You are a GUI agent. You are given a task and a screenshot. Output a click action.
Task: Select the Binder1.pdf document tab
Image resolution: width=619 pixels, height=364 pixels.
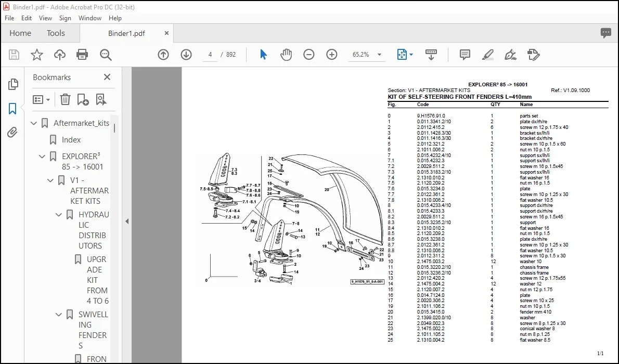point(126,33)
